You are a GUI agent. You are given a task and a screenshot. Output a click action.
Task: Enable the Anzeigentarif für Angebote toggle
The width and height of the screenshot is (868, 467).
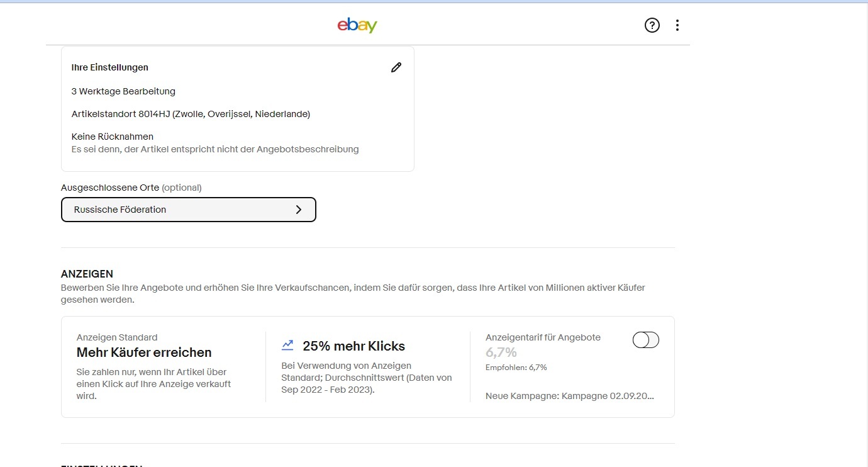pos(646,340)
